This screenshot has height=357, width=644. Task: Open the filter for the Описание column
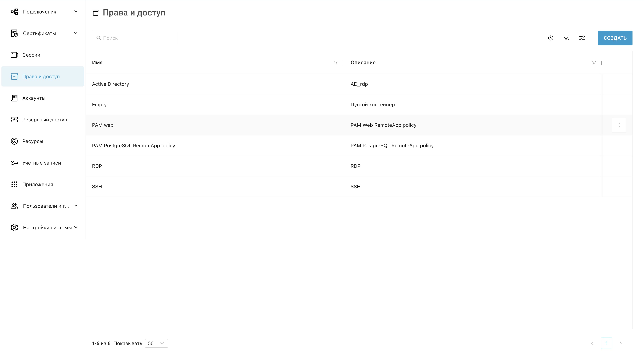[x=594, y=63]
